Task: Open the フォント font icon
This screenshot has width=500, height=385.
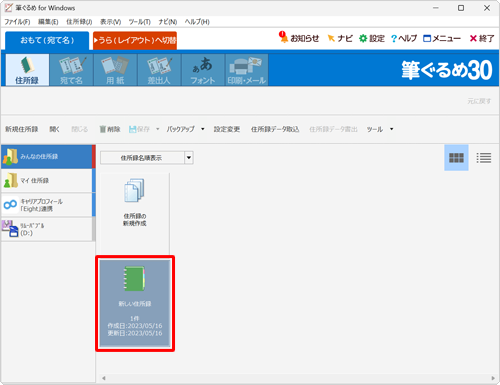Action: tap(203, 70)
